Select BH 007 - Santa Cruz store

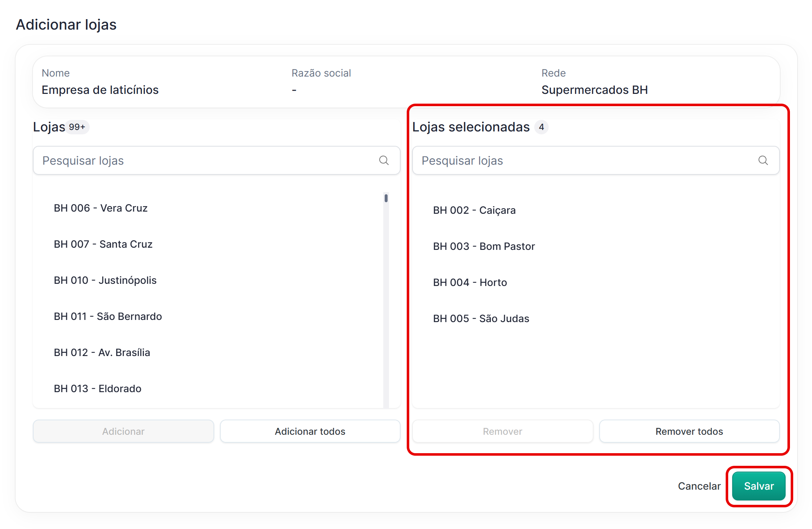coord(103,244)
